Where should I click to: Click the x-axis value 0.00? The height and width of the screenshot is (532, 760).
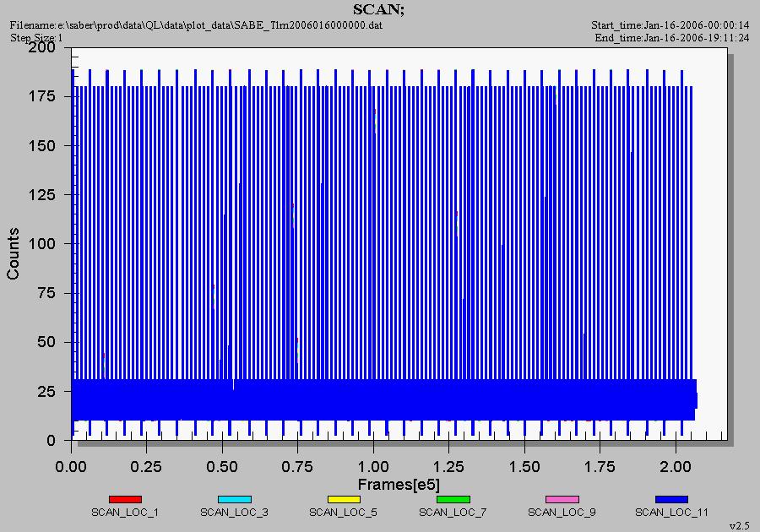tap(71, 467)
